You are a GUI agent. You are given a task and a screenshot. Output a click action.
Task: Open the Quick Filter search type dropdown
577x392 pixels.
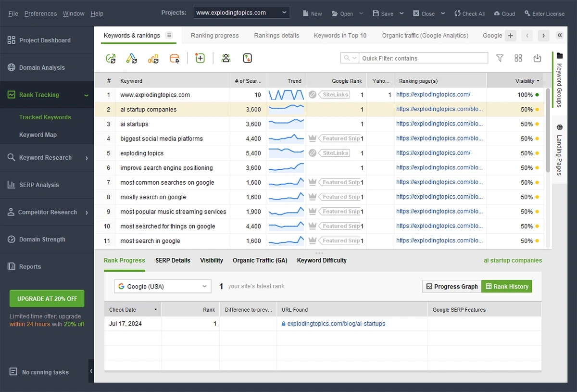pyautogui.click(x=350, y=58)
